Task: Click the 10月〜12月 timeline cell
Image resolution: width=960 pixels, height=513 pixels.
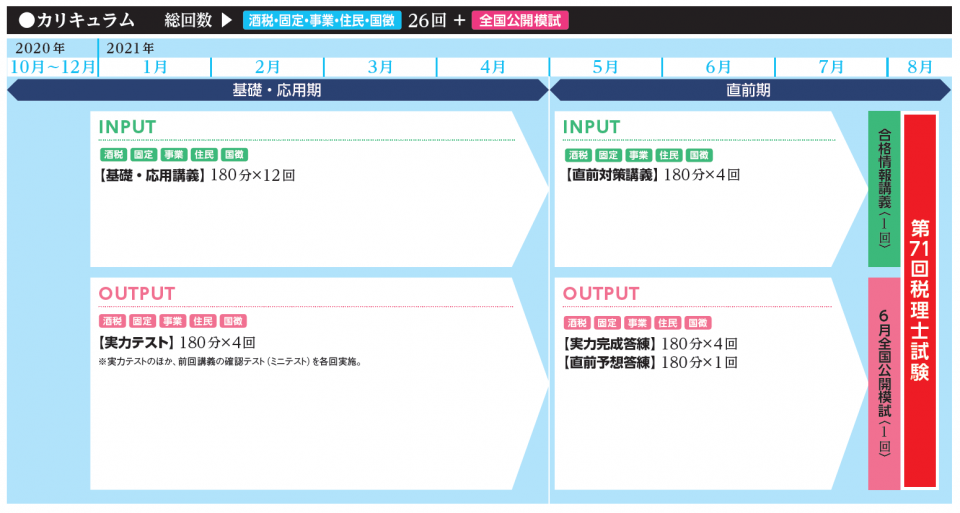Action: [x=53, y=67]
